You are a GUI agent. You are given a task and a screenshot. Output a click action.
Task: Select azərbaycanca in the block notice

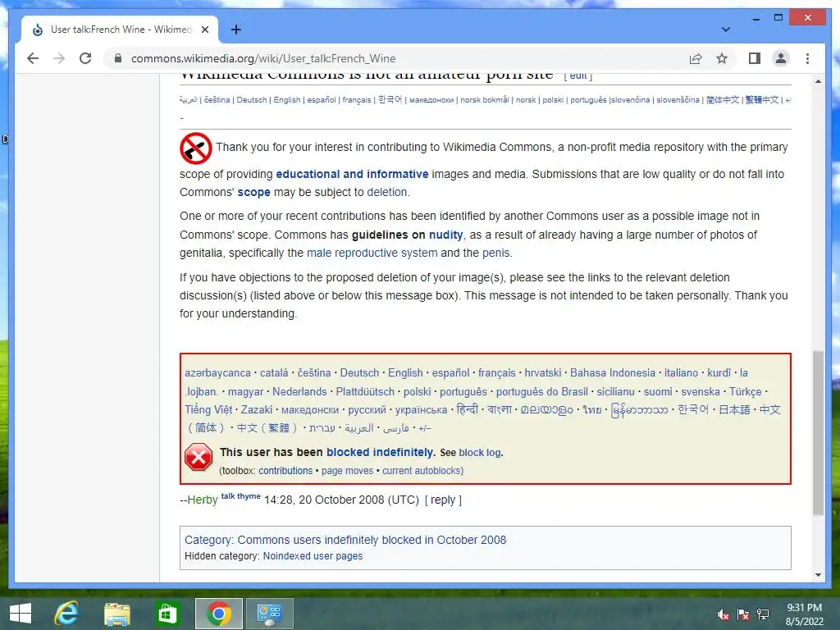pos(217,373)
